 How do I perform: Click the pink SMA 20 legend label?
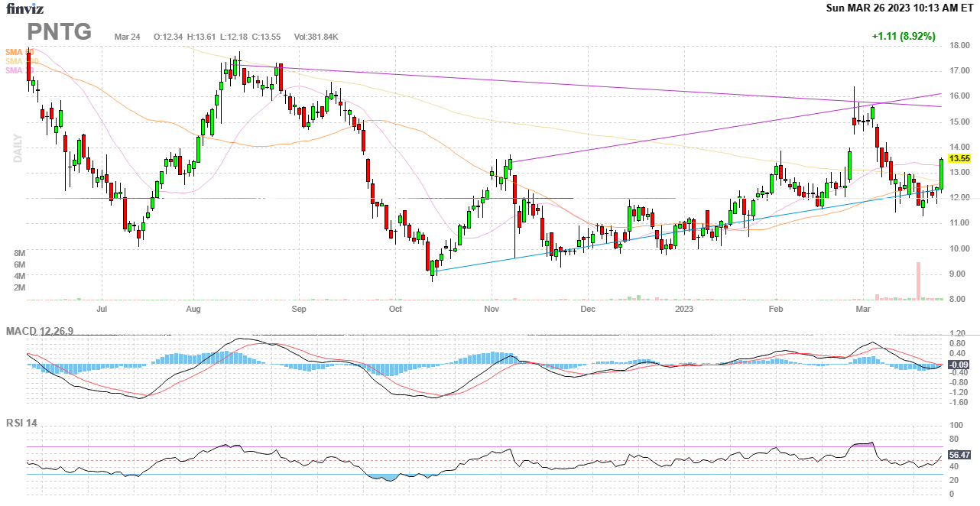18,70
